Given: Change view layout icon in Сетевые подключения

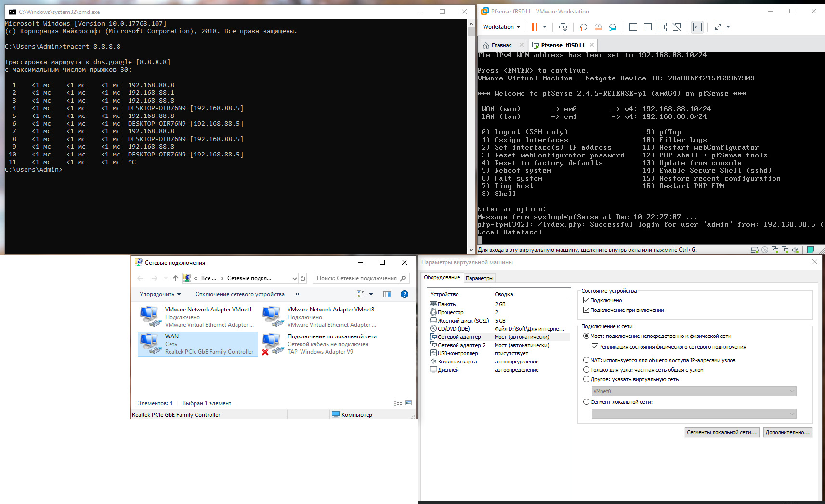Looking at the screenshot, I should 360,294.
